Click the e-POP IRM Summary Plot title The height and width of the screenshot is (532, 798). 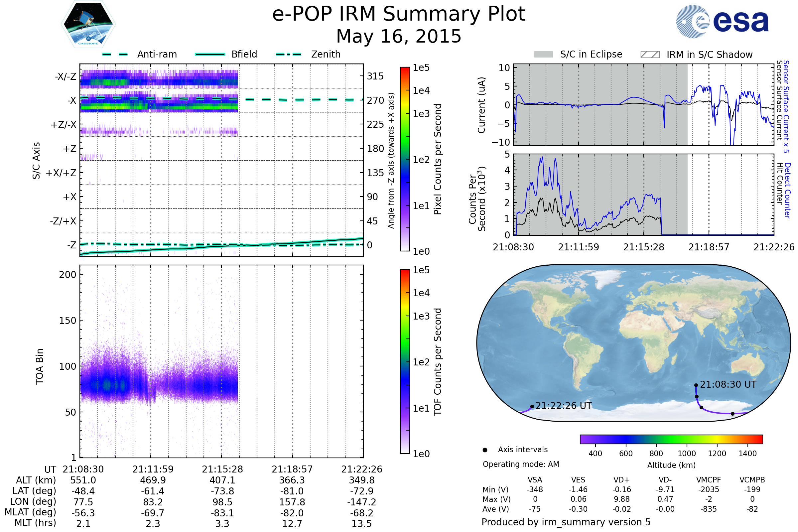[399, 14]
